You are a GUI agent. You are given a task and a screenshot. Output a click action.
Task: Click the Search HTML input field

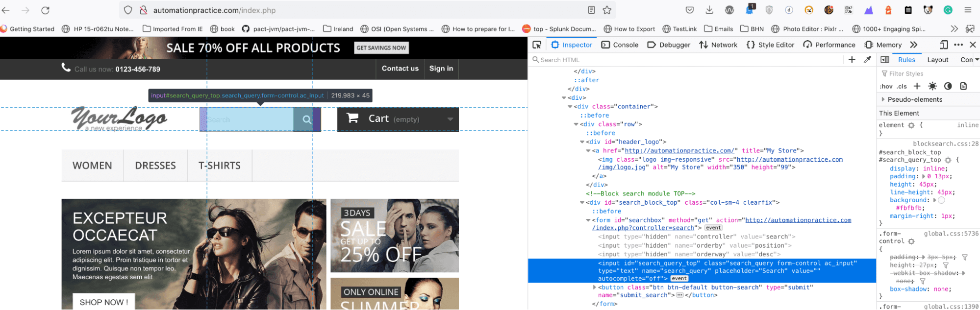click(686, 60)
